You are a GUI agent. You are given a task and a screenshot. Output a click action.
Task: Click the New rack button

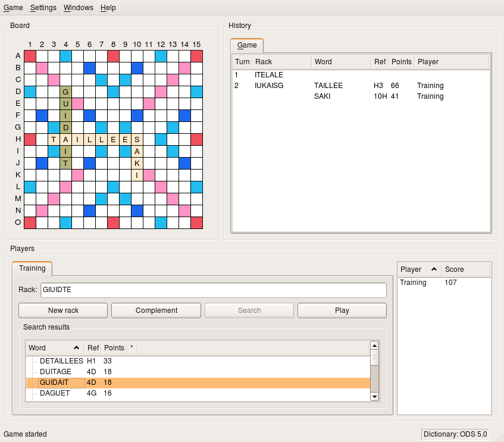(63, 311)
